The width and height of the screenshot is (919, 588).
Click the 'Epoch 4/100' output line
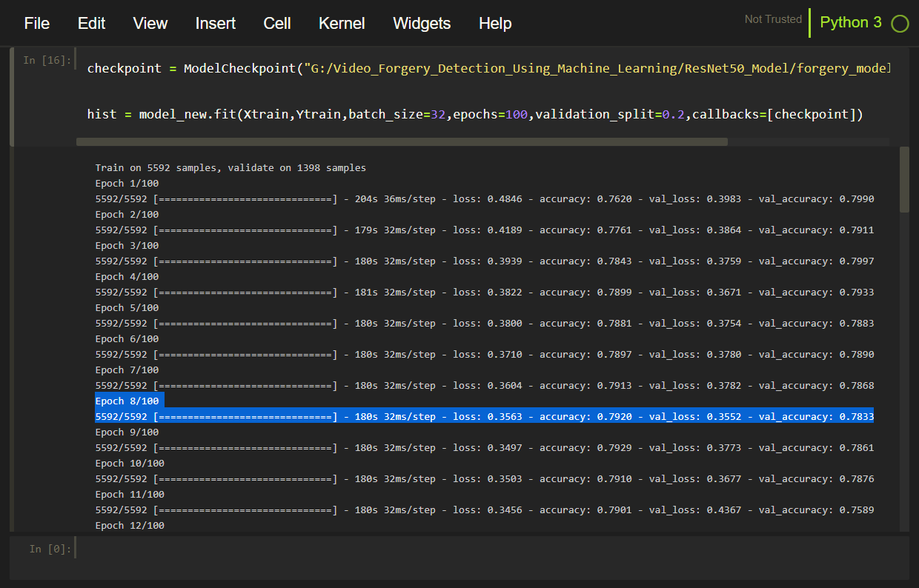pos(127,277)
